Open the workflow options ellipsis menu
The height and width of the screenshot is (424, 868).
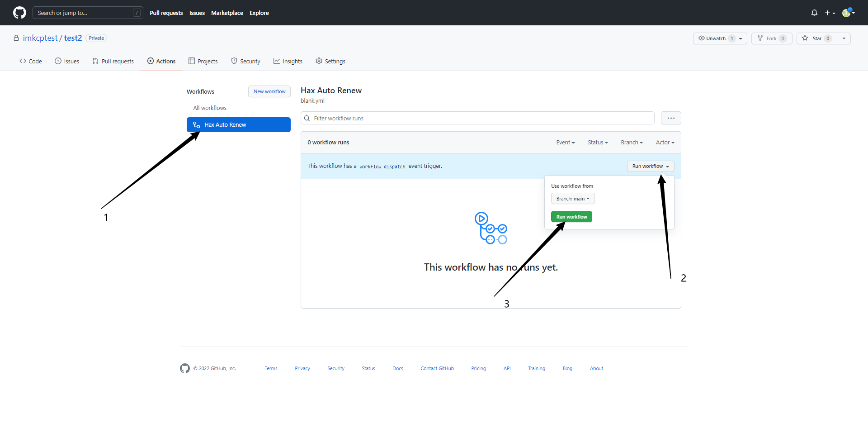click(671, 118)
